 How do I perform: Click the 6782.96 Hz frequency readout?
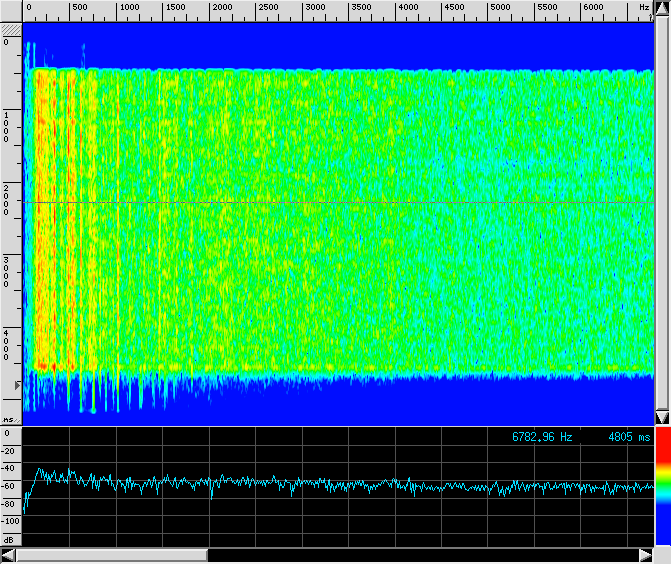point(542,437)
